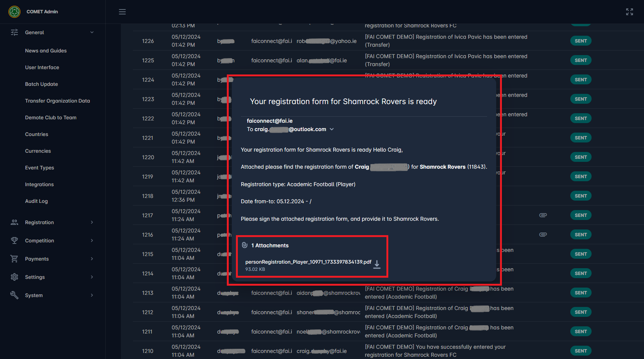Go to Transfer Organization Data
The image size is (644, 359).
coord(57,101)
